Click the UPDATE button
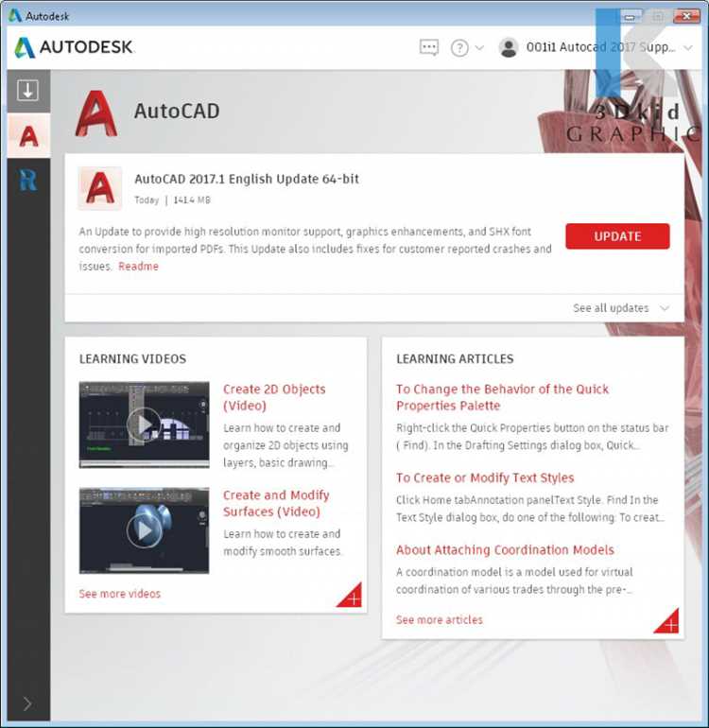 [617, 236]
